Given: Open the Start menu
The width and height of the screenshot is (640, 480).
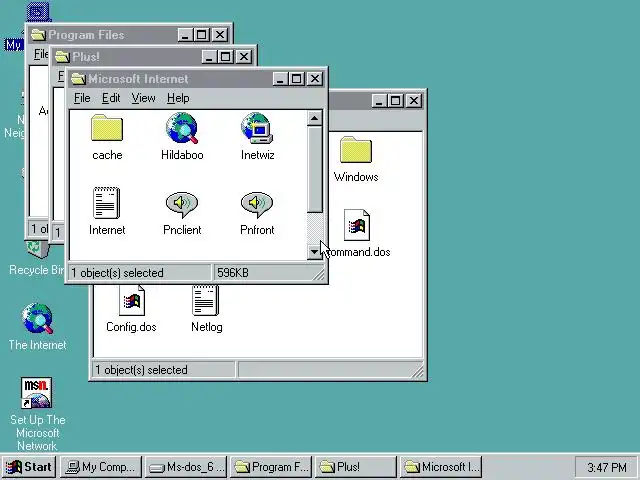Looking at the screenshot, I should [29, 467].
